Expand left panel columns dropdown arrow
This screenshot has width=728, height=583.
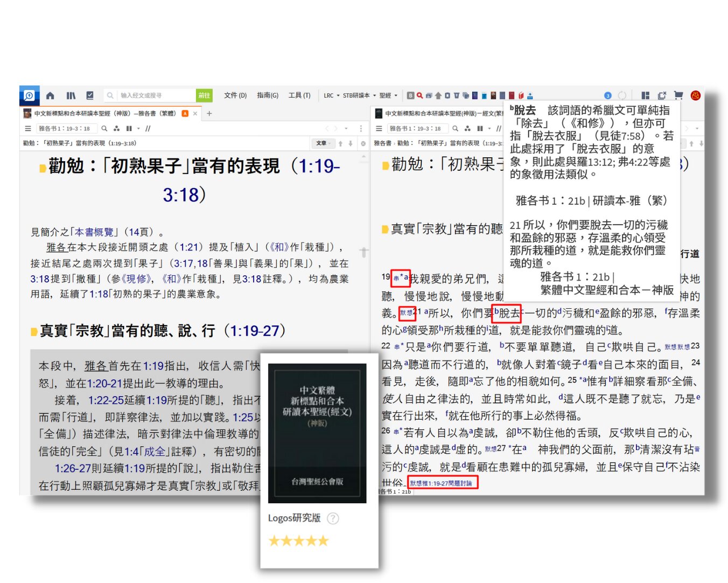pos(138,129)
